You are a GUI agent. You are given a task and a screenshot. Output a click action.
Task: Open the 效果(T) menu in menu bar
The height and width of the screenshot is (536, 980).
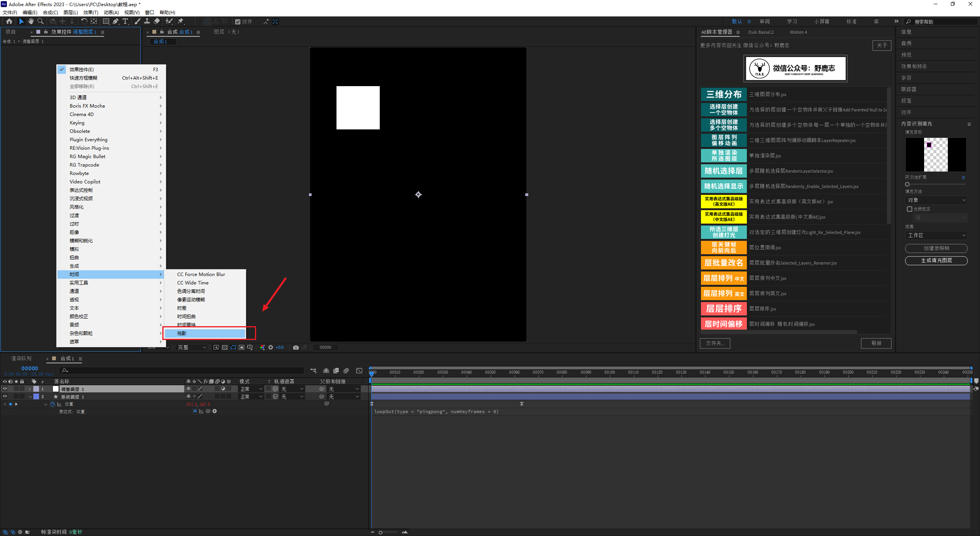click(x=91, y=12)
